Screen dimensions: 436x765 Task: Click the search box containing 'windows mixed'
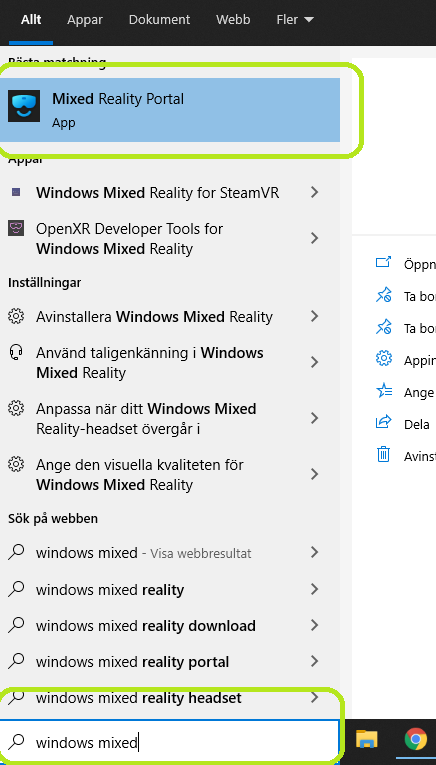pos(170,742)
